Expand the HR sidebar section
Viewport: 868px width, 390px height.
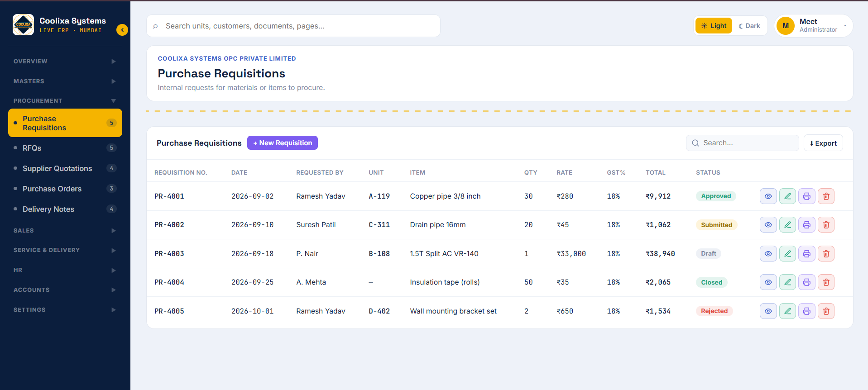click(x=65, y=270)
